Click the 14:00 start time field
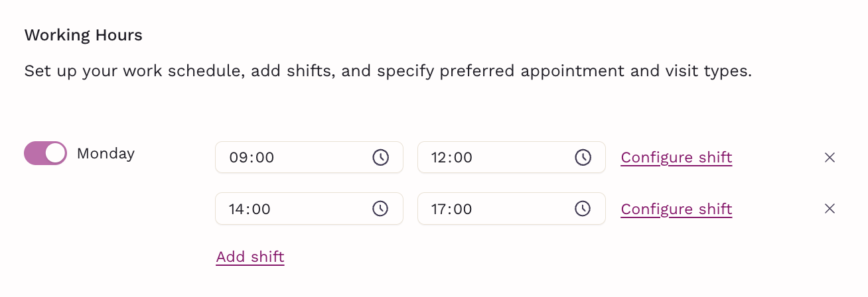Screen dimensions: 868x297 pos(309,209)
